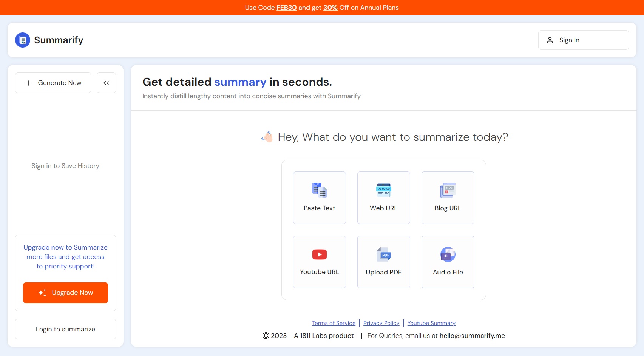Screen dimensions: 644x356
Task: Click the Summarify logo icon
Action: (x=23, y=40)
